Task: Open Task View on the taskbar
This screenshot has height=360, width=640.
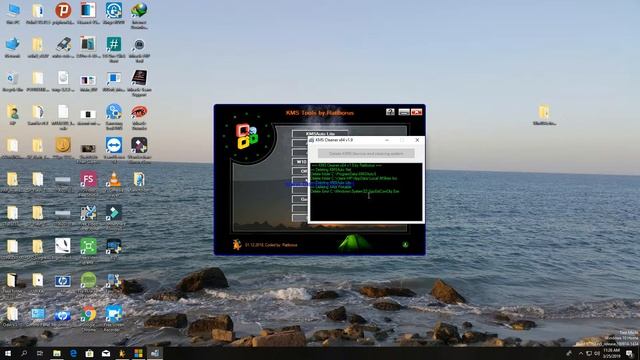Action: [x=40, y=353]
